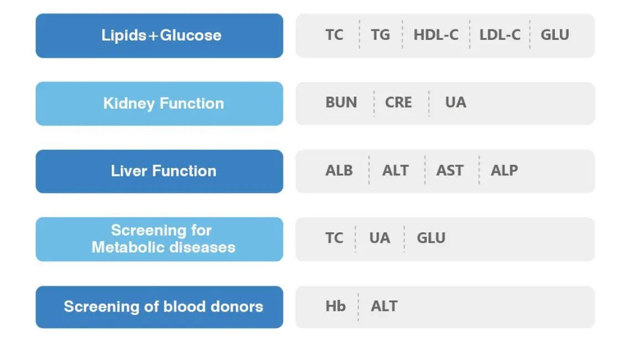Click the ALP test item
The width and height of the screenshot is (644, 351).
tap(504, 171)
